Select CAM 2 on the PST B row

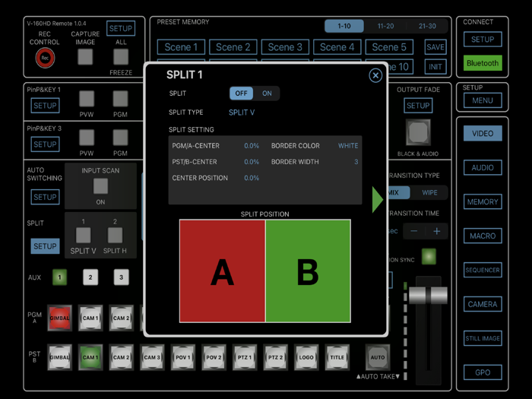click(x=121, y=357)
